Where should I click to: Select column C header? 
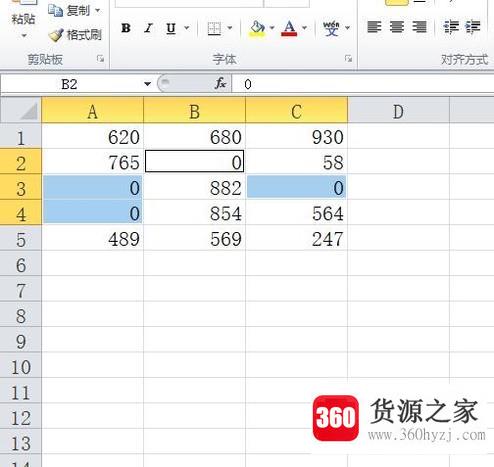(296, 111)
